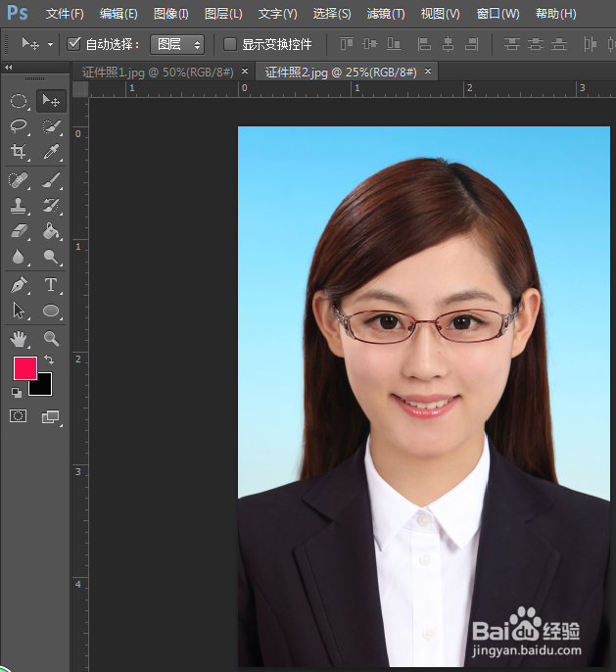Align right edges of layers

(x=472, y=44)
